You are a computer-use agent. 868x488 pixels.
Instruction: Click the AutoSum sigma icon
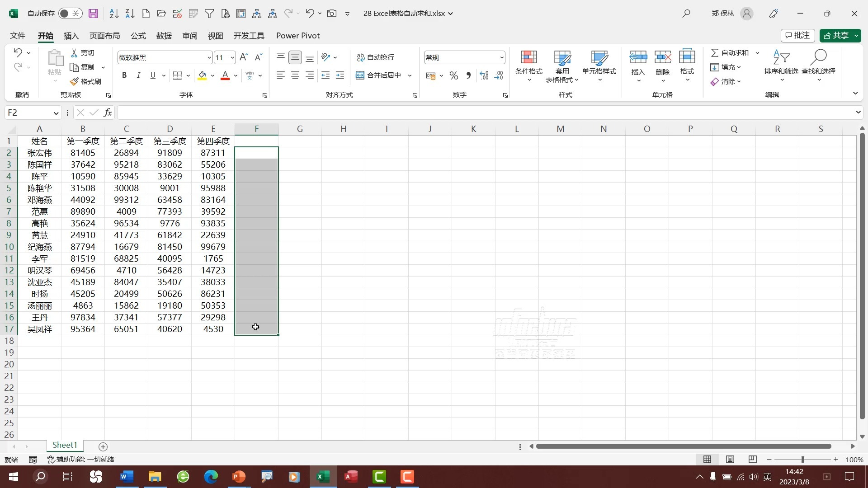714,53
